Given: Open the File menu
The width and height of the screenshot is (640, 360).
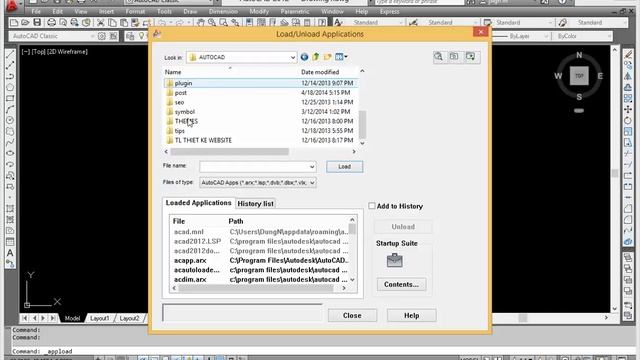Looking at the screenshot, I should click(x=36, y=11).
